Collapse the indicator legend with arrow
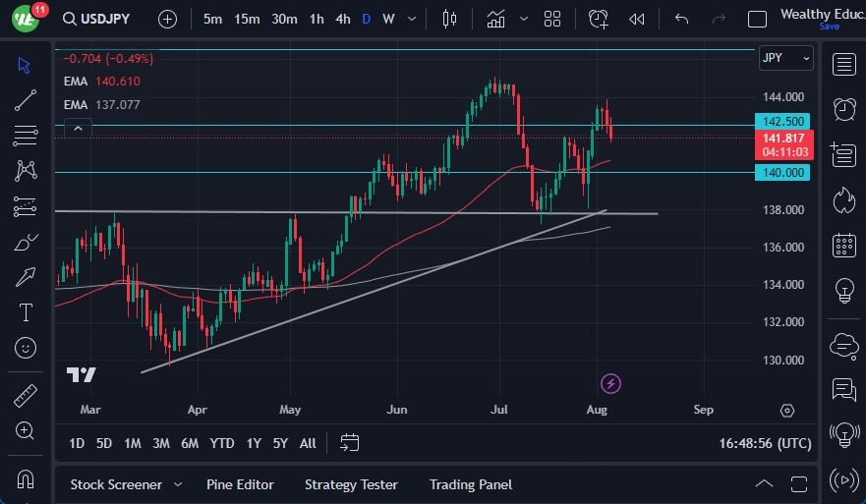This screenshot has height=504, width=866. (78, 127)
